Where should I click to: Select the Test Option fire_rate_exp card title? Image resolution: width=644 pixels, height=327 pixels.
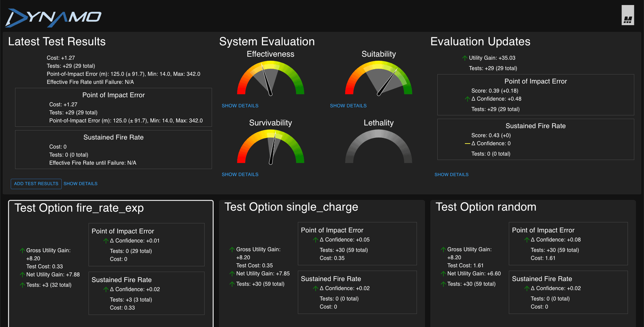coord(79,208)
